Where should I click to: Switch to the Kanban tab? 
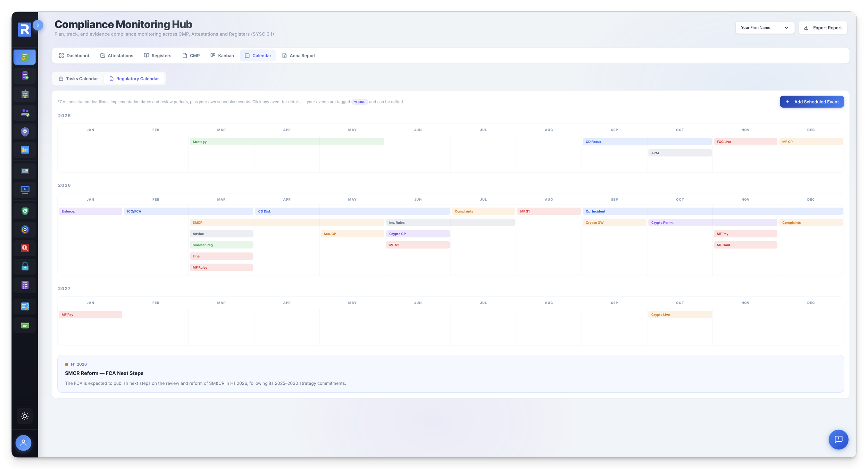coord(222,56)
